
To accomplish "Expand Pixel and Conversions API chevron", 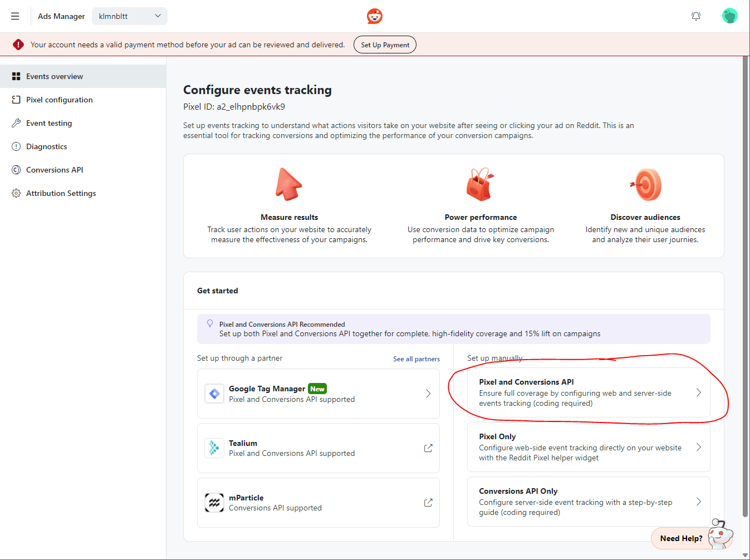I will click(x=699, y=392).
